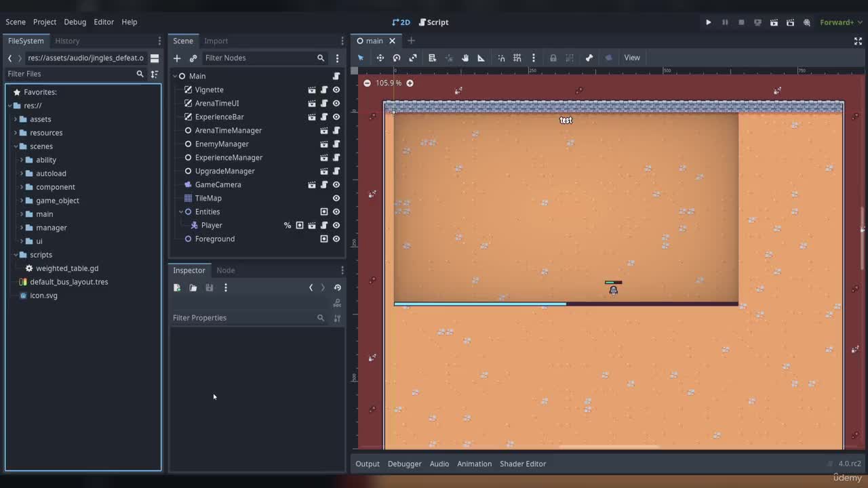The height and width of the screenshot is (488, 868).
Task: Switch to the Script workspace
Action: [x=433, y=22]
